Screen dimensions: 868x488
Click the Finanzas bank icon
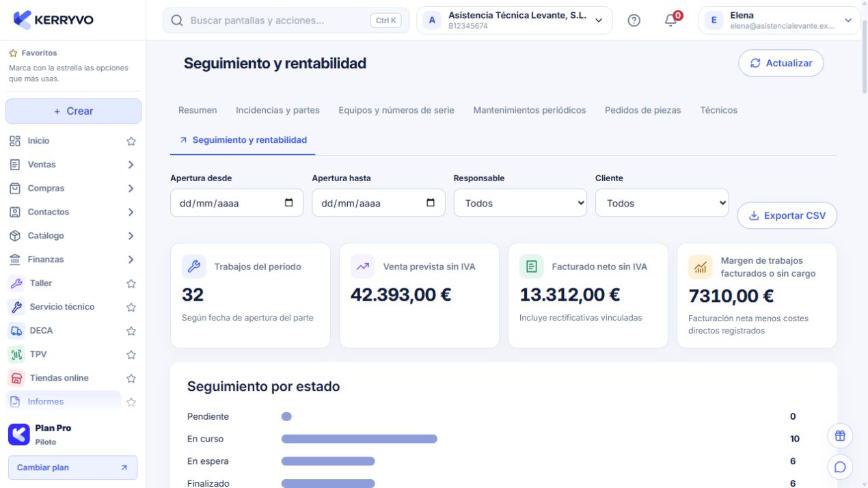tap(15, 259)
